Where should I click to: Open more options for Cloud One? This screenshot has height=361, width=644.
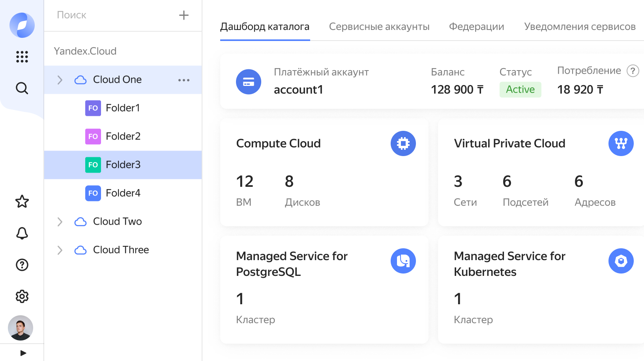(183, 80)
